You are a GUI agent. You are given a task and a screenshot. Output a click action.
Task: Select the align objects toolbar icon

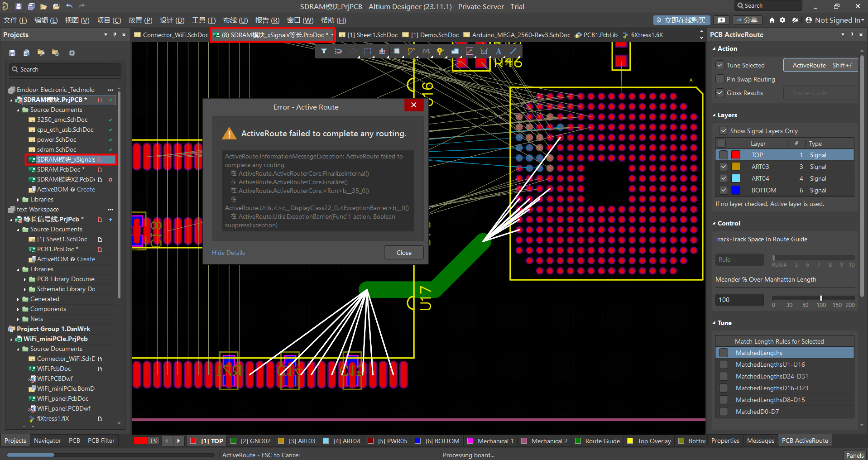pyautogui.click(x=382, y=51)
